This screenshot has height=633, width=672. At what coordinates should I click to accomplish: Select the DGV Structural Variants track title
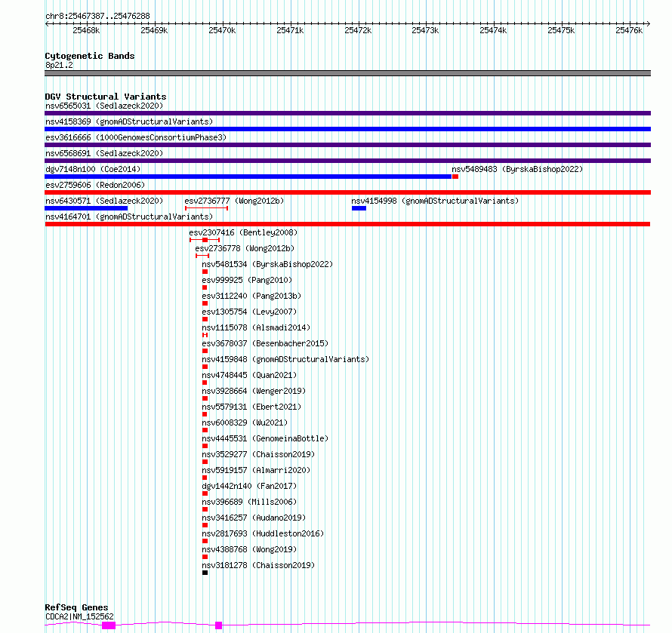[106, 97]
